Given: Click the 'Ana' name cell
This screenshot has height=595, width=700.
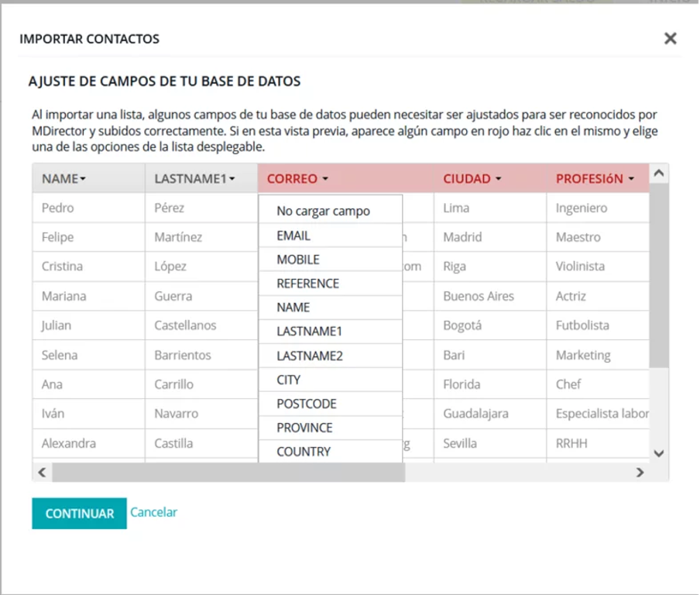Looking at the screenshot, I should pos(88,384).
